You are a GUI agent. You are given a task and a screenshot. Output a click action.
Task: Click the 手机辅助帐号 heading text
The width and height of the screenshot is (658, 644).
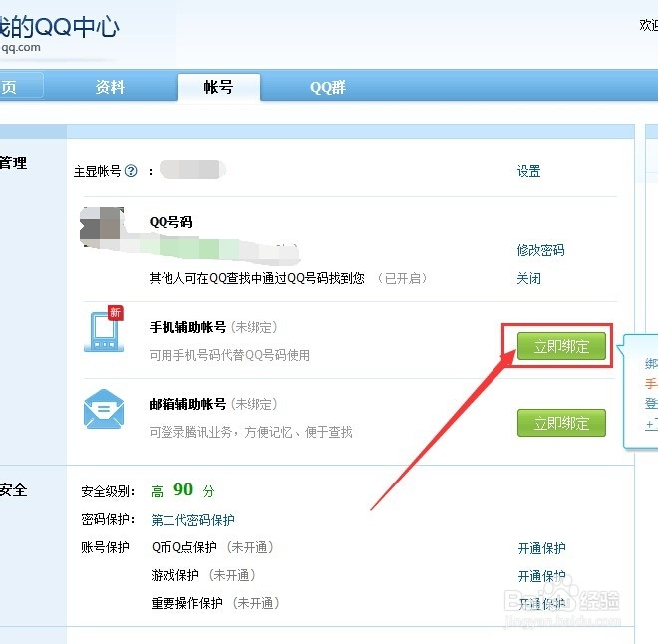tap(187, 327)
